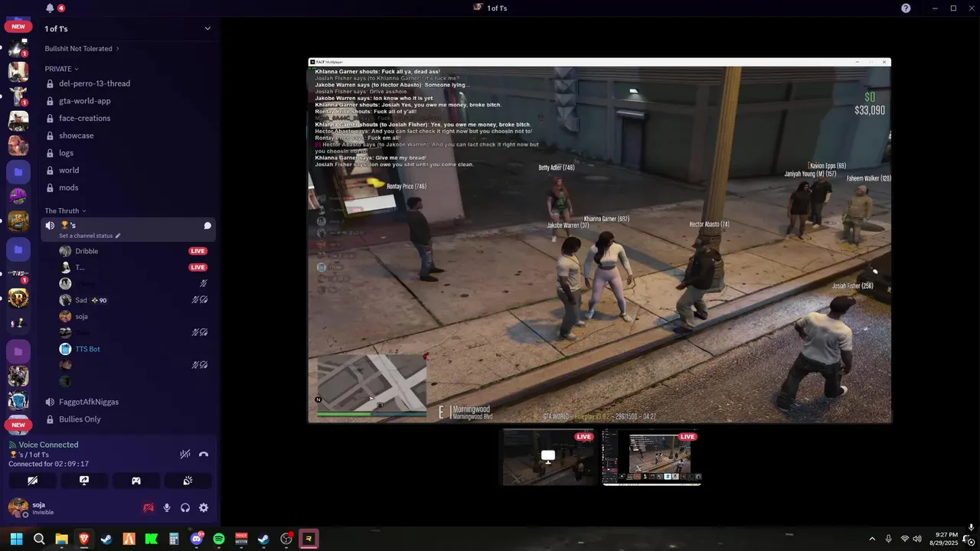Screen dimensions: 980x551
Task: Click the main GTA stream video
Action: coord(599,240)
